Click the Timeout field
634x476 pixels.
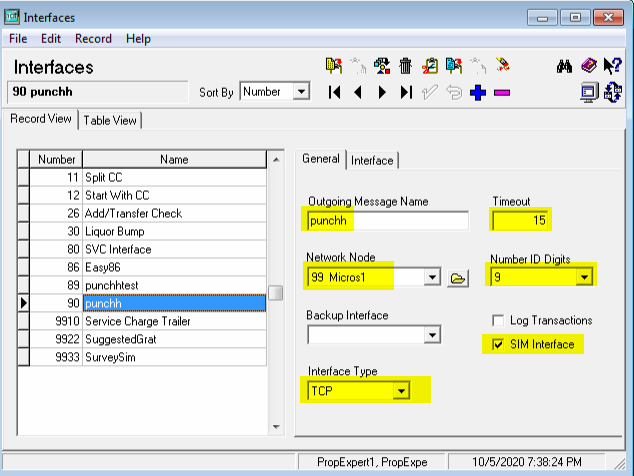521,220
